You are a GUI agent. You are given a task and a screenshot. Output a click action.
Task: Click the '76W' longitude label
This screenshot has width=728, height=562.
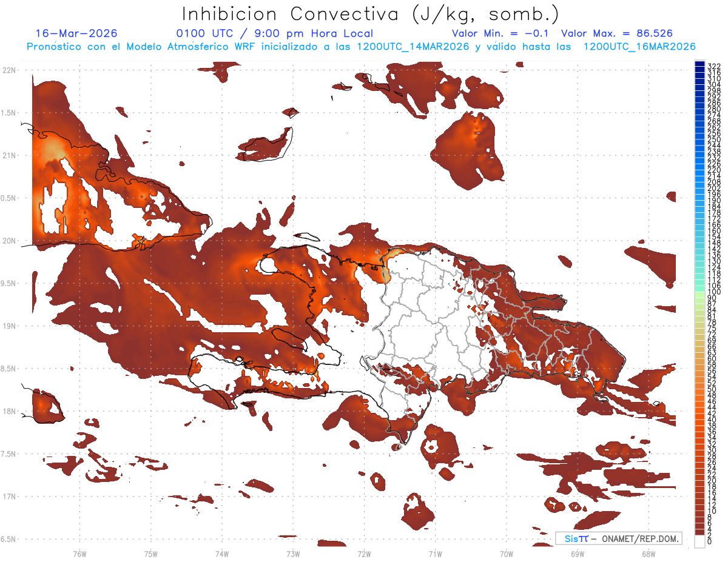(79, 554)
